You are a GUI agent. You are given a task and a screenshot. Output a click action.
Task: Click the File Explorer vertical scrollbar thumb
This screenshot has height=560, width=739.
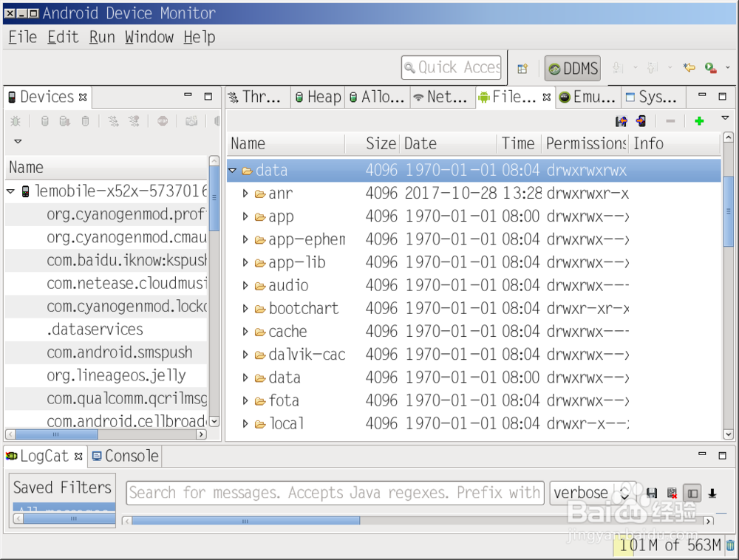[x=728, y=211]
